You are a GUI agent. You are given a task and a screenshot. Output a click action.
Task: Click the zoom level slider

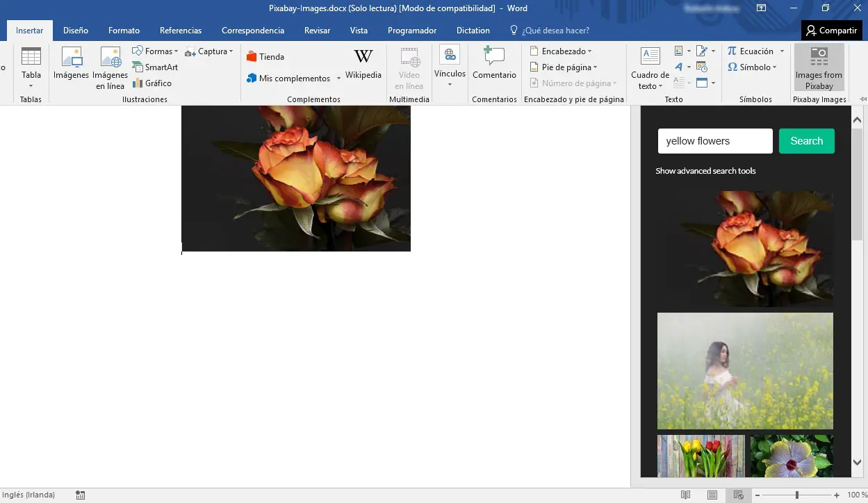pyautogui.click(x=796, y=495)
